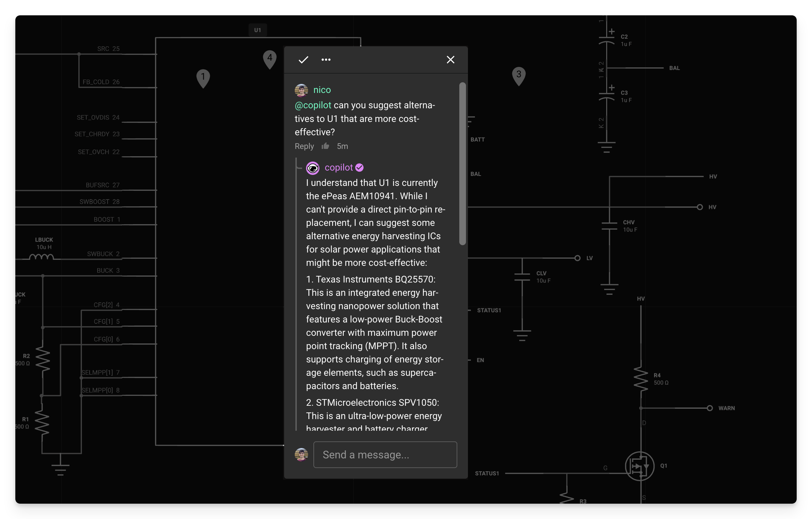Click the verified badge next to copilot

[359, 167]
